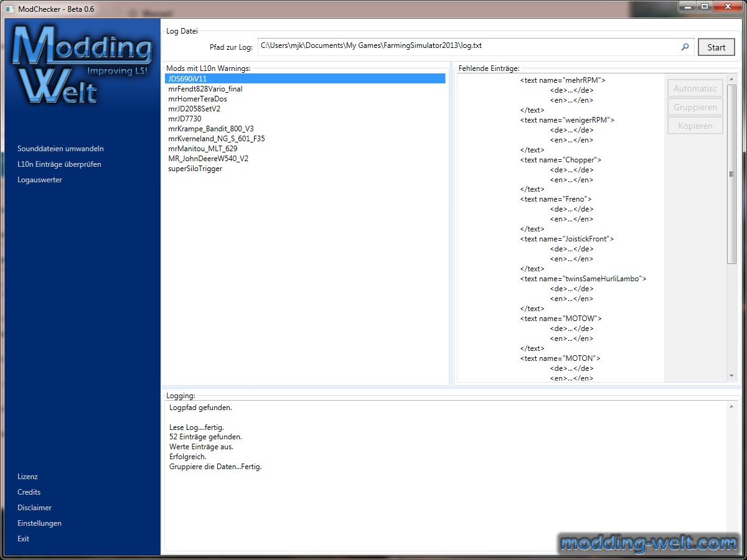Open the Credits page

[x=29, y=492]
